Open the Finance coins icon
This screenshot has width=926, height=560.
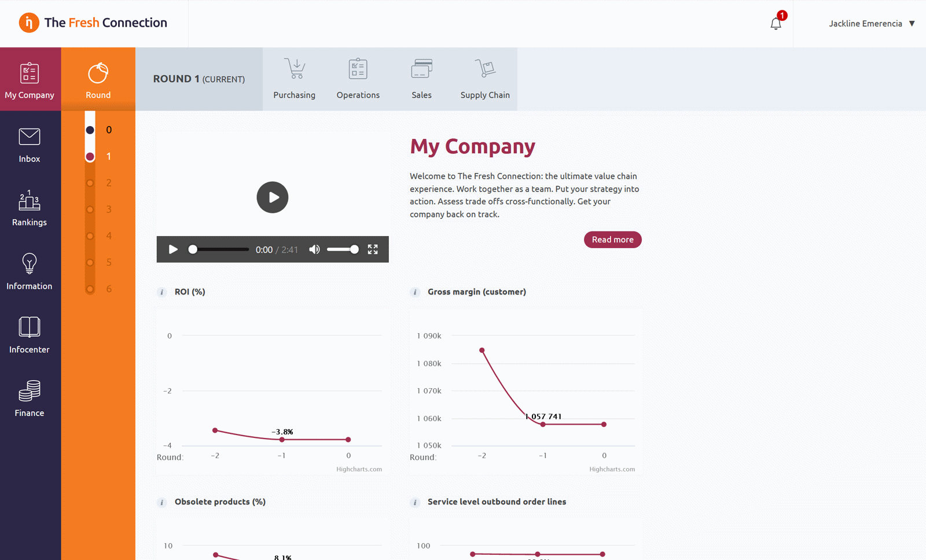click(x=30, y=391)
